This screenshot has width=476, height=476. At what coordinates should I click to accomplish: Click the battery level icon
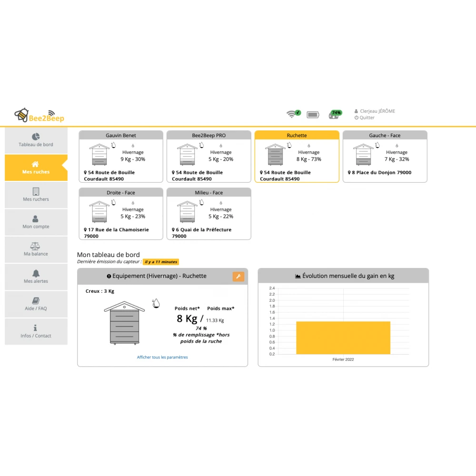point(313,115)
